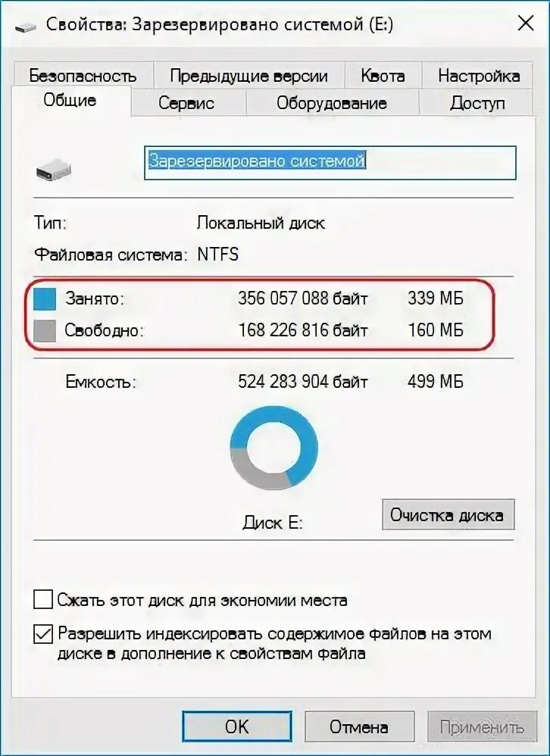Click the donut disk usage chart
550x756 pixels.
click(x=273, y=448)
